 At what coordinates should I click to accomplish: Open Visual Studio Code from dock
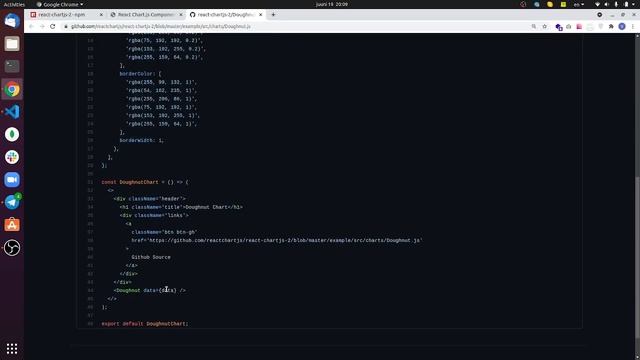12,111
